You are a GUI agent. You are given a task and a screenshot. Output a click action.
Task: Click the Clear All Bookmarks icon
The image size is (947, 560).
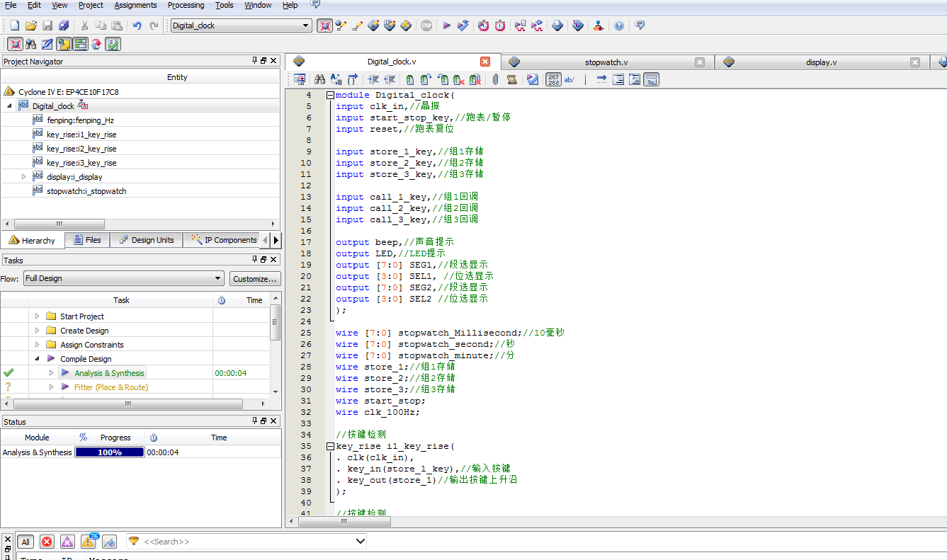pos(475,79)
